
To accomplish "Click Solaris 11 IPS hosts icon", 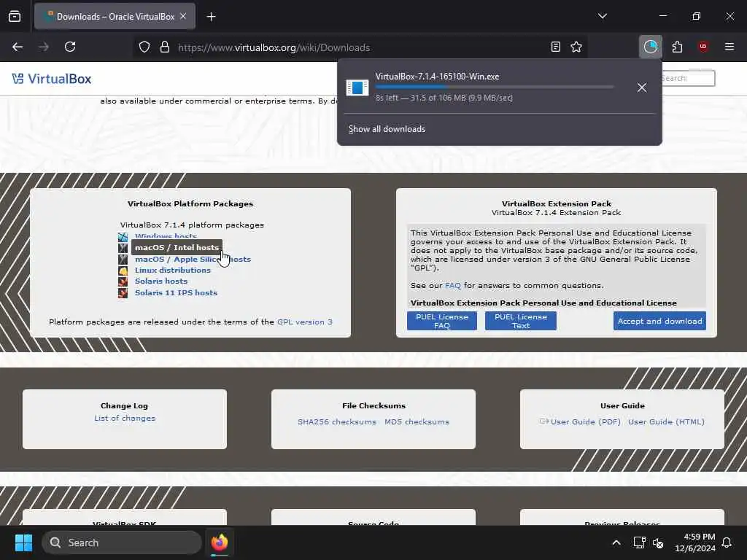I will pos(123,293).
